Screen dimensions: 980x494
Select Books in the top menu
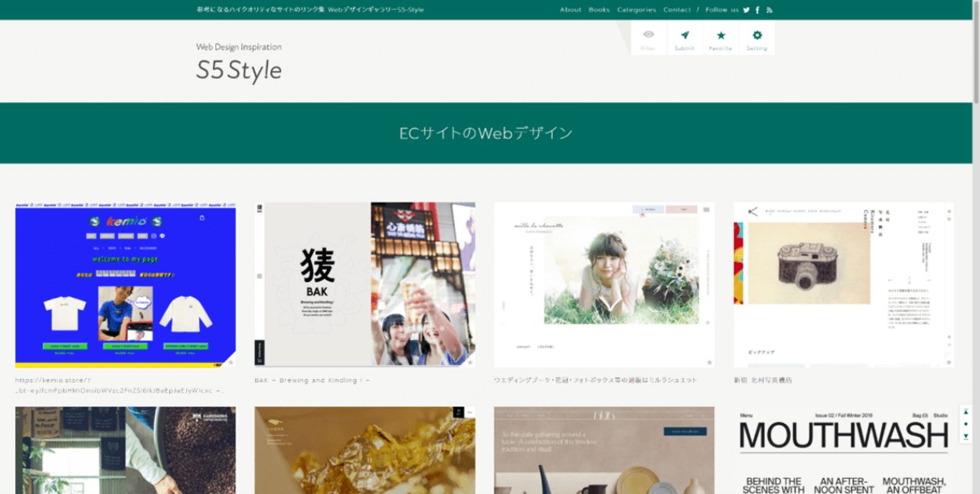(x=599, y=10)
